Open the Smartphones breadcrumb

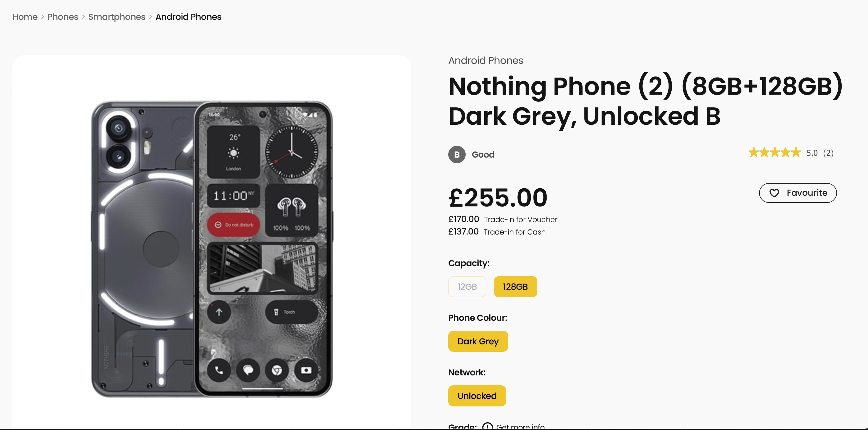[x=117, y=17]
